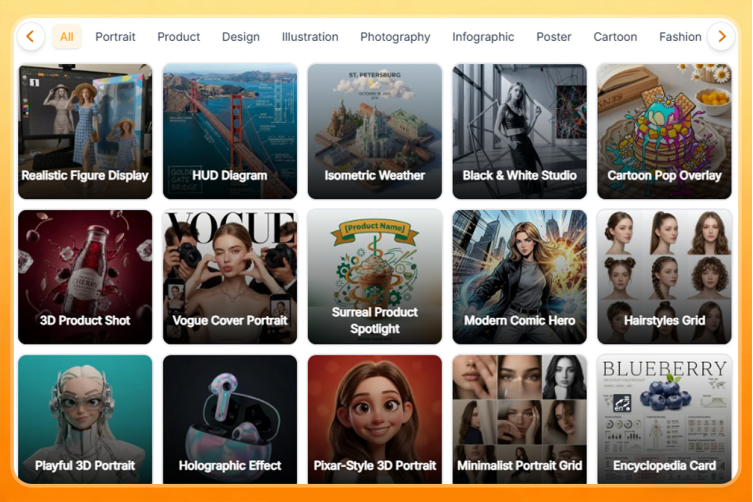
Task: Open the Infographic category tab
Action: click(483, 37)
